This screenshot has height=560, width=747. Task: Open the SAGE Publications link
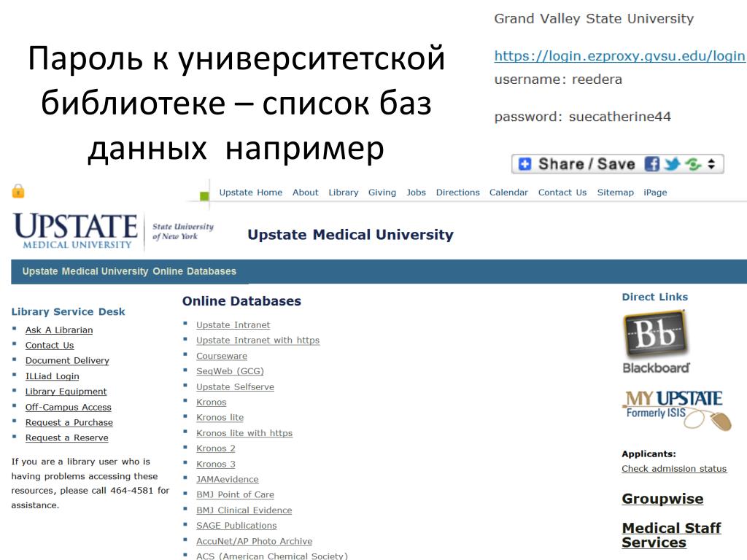(236, 525)
